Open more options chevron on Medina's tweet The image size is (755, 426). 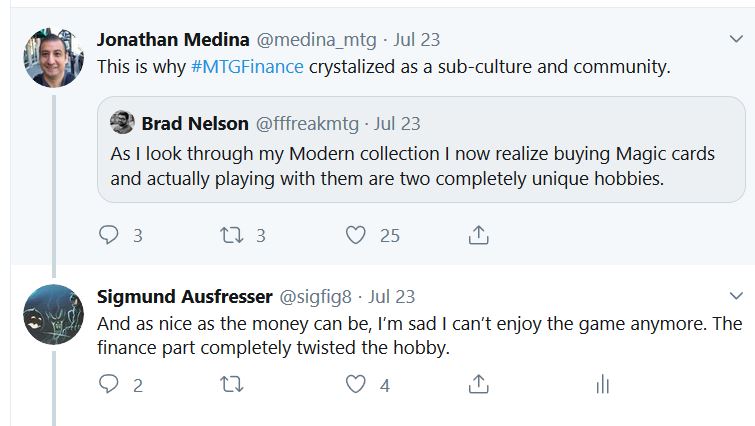pos(736,39)
